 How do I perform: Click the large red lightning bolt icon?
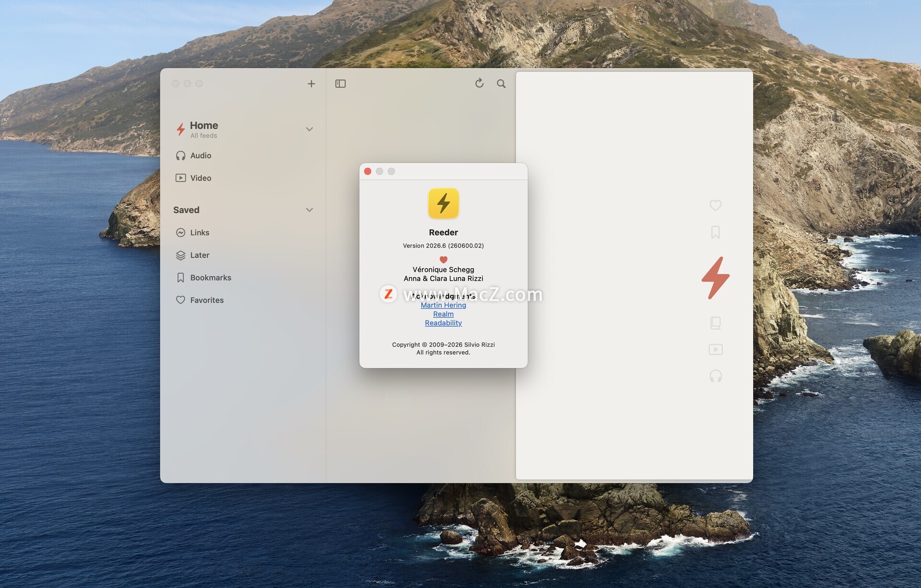[x=715, y=278]
